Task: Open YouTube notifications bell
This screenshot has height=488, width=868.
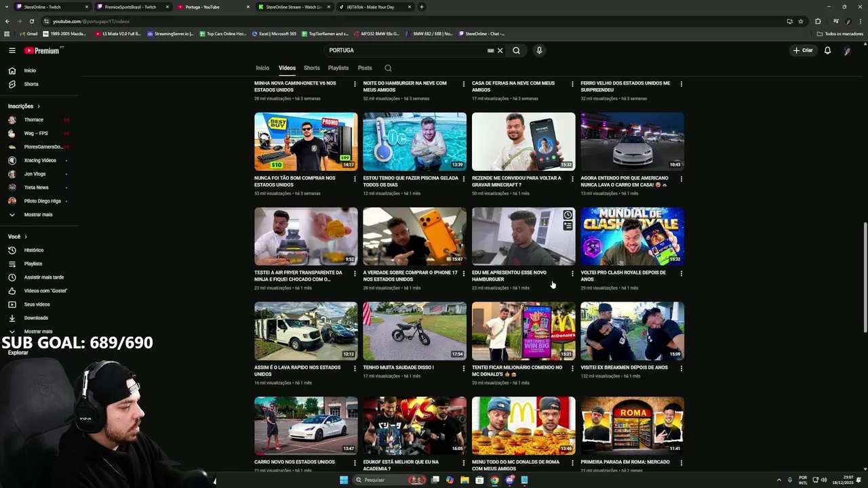Action: click(827, 50)
